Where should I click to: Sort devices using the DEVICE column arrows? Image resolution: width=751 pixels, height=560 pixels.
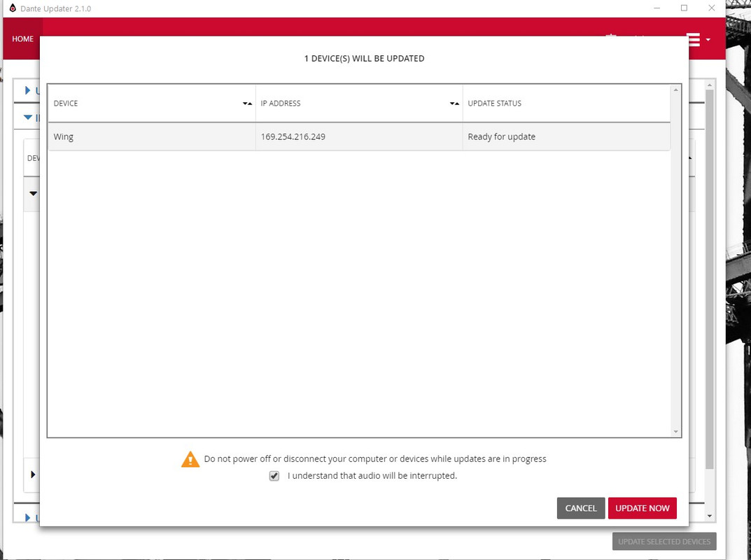pyautogui.click(x=247, y=104)
